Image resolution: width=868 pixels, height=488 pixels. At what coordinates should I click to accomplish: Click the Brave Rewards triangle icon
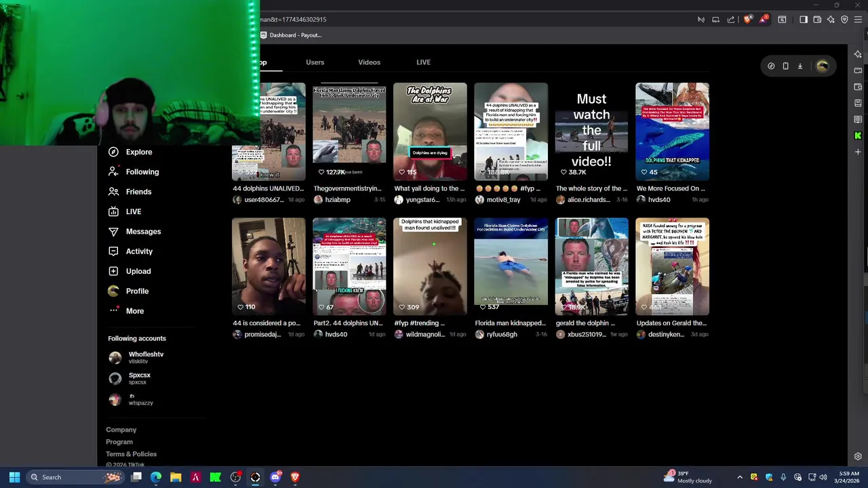click(764, 20)
